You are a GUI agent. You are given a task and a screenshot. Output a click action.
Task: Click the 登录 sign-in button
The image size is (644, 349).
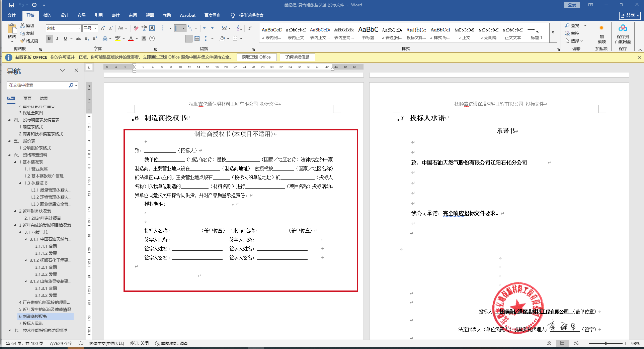point(572,5)
